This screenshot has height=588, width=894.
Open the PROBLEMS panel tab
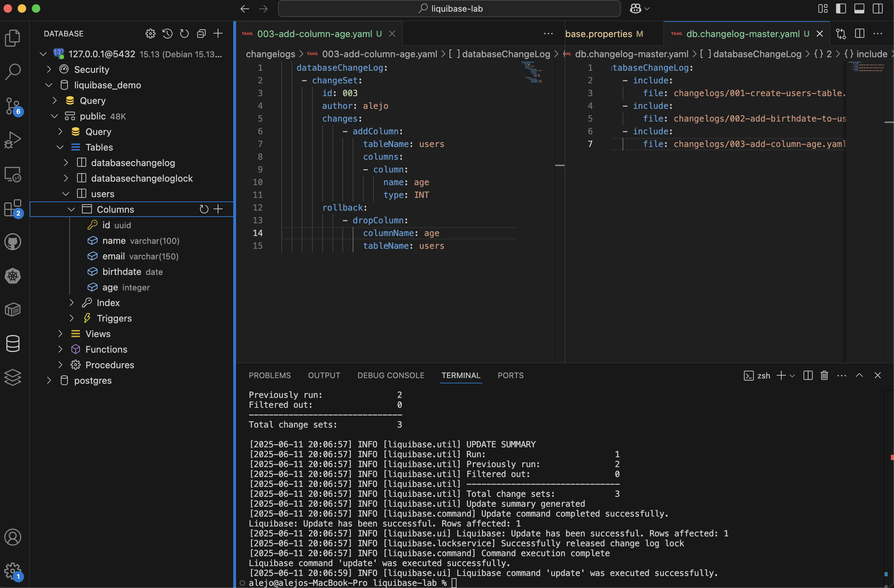coord(270,375)
